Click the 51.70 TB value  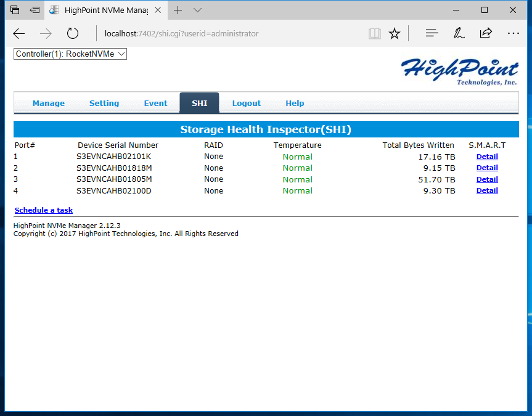(436, 179)
